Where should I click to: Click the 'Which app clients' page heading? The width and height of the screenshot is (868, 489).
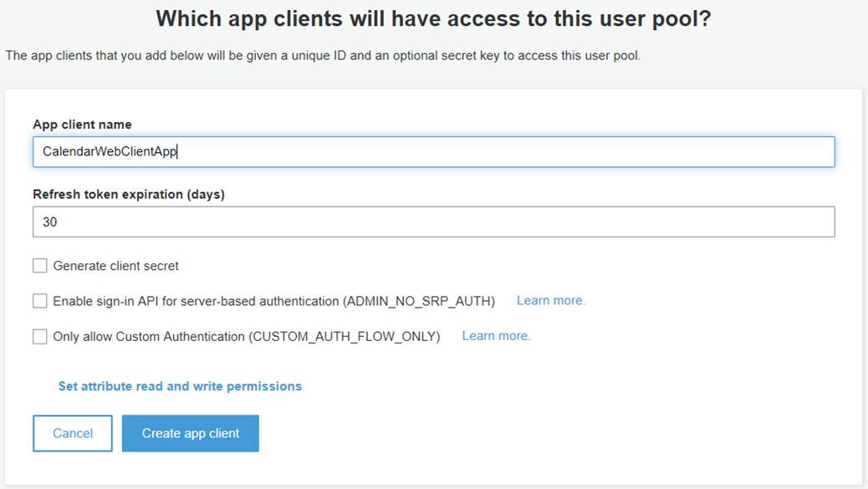pos(433,18)
